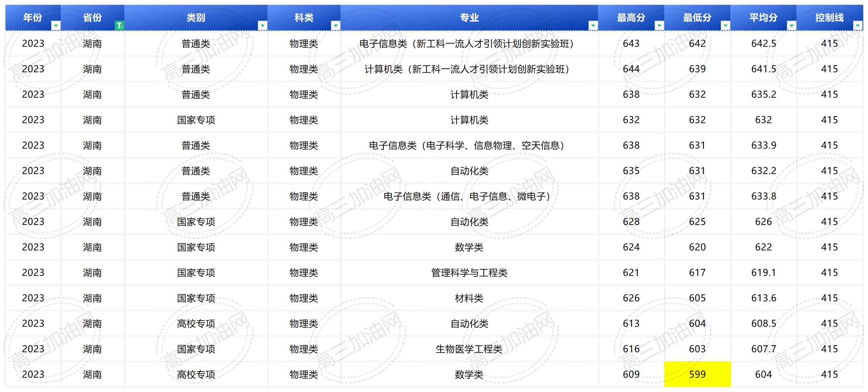Click the 管理科学与工程类 major cell
The image size is (868, 392).
click(x=469, y=272)
